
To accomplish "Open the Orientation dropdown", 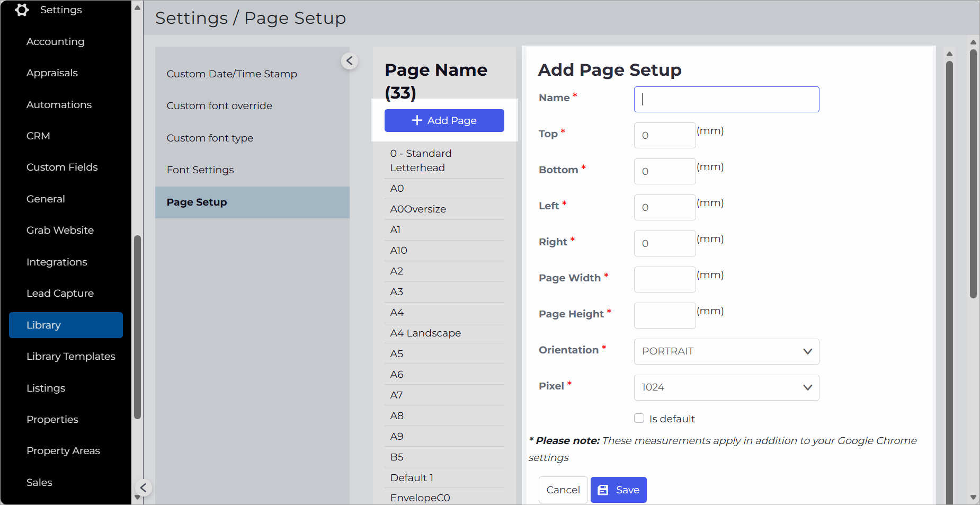I will (726, 351).
